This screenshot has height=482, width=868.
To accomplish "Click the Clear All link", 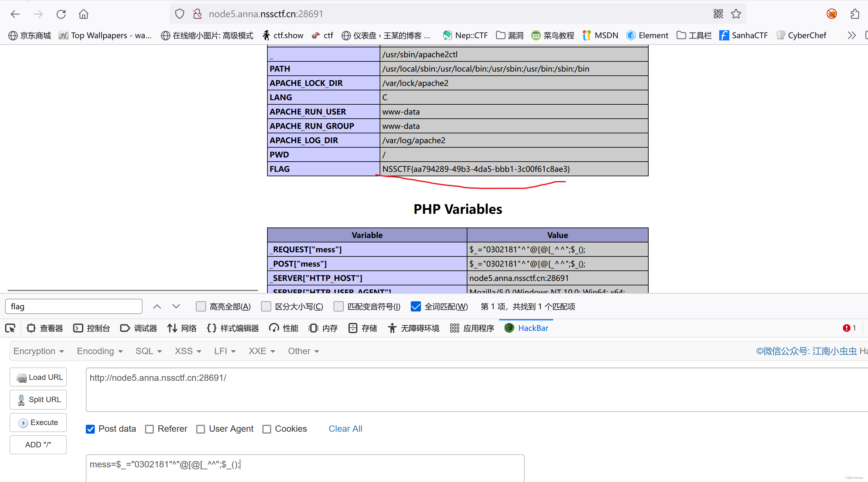I will (x=345, y=429).
